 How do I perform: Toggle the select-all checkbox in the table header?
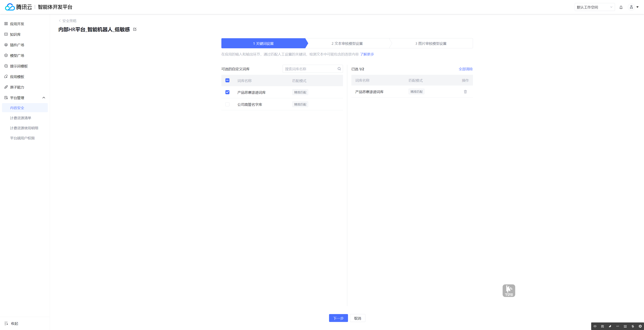[x=227, y=80]
